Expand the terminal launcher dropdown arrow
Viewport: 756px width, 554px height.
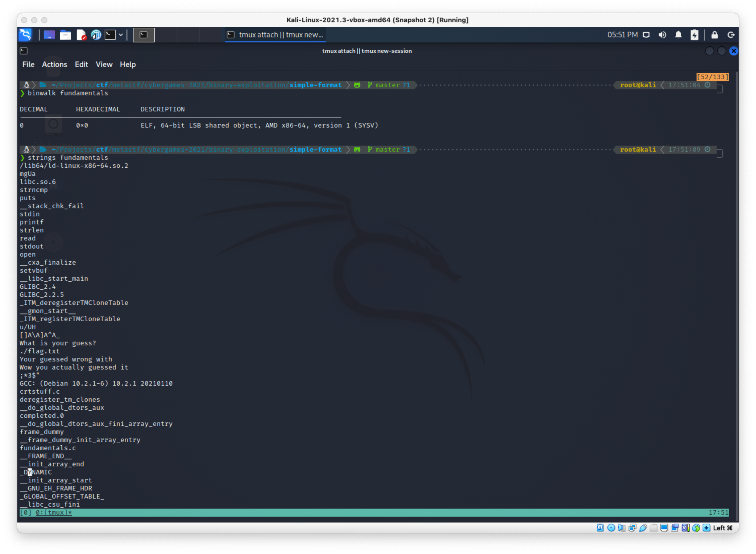pos(121,35)
